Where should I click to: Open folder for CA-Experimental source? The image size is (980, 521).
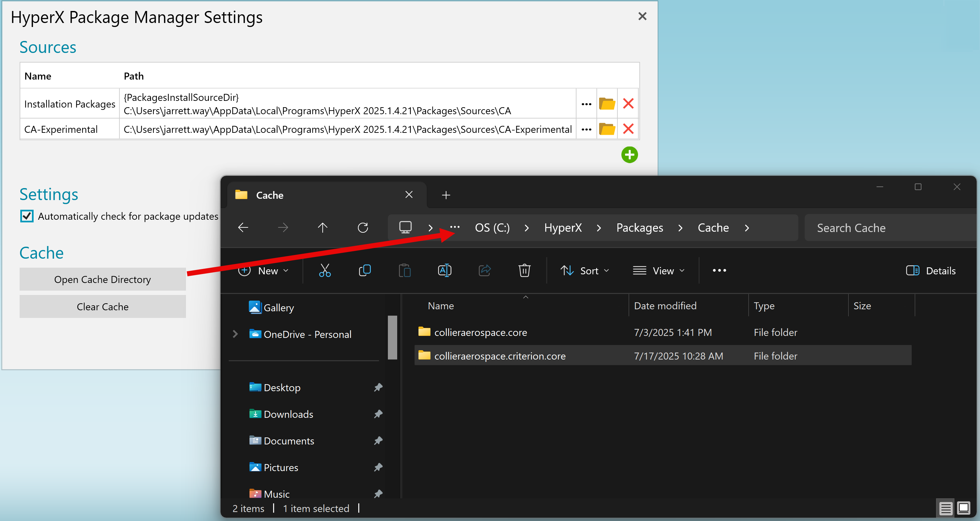coord(607,129)
